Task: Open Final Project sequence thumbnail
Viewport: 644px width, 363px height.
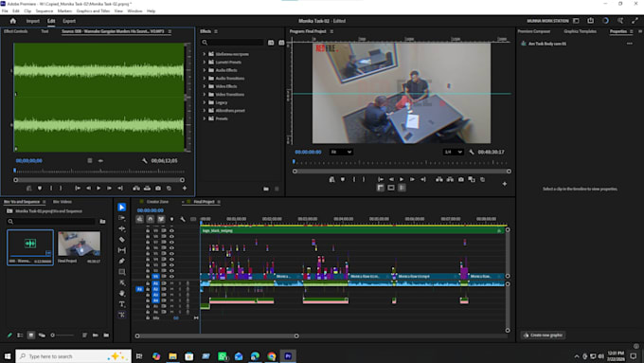Action: tap(79, 244)
